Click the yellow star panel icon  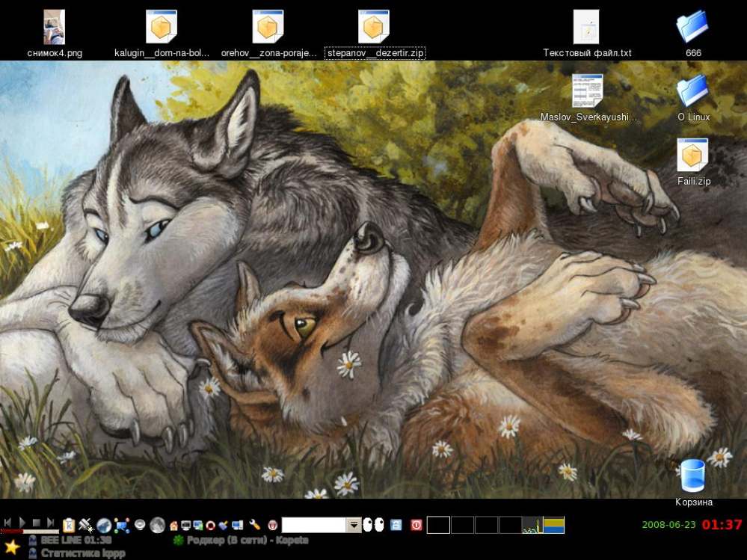coord(12,547)
